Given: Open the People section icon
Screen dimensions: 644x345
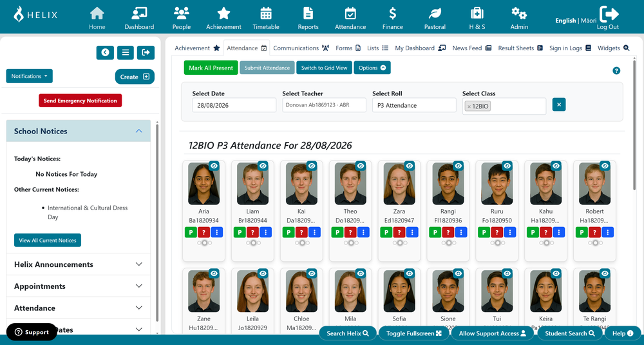Looking at the screenshot, I should click(x=181, y=18).
